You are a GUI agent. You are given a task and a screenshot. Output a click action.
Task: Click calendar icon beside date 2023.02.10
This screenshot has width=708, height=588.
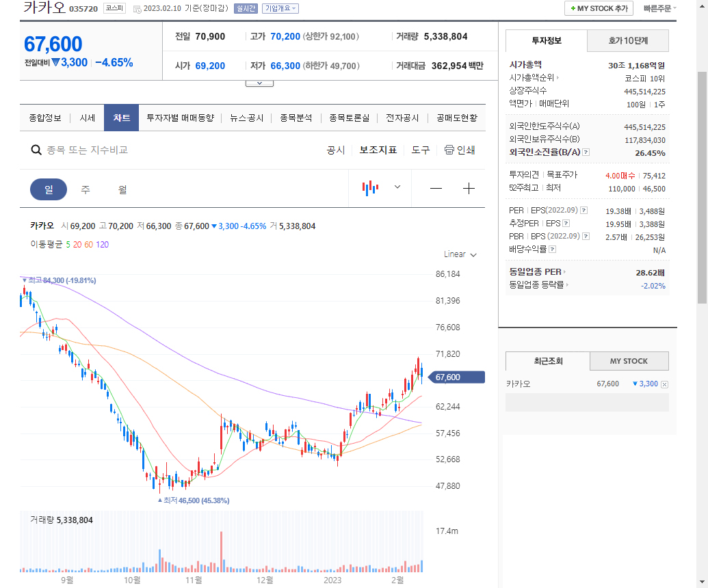coord(137,9)
